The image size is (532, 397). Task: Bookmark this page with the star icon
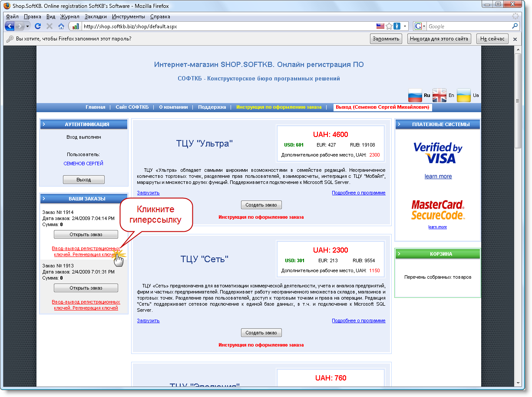tap(389, 26)
